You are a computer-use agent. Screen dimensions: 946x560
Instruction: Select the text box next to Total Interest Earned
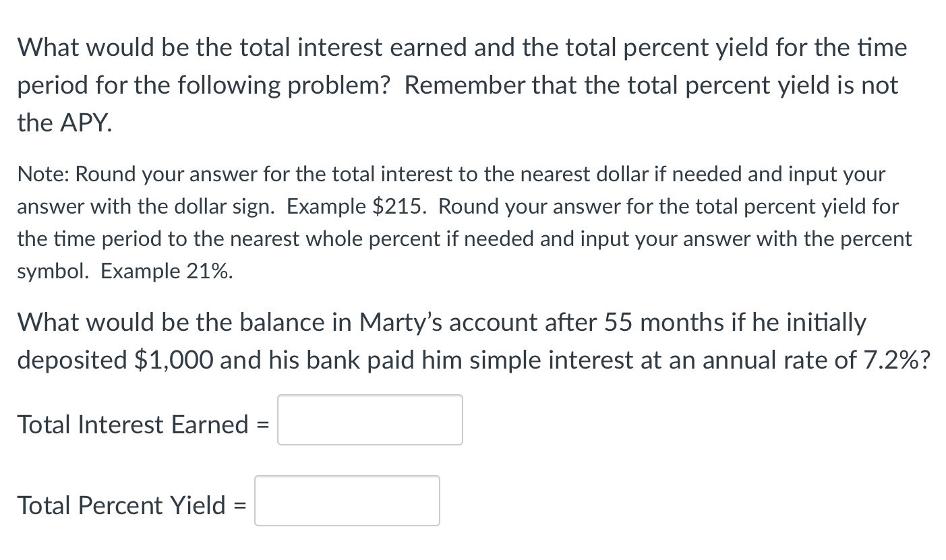pos(369,420)
